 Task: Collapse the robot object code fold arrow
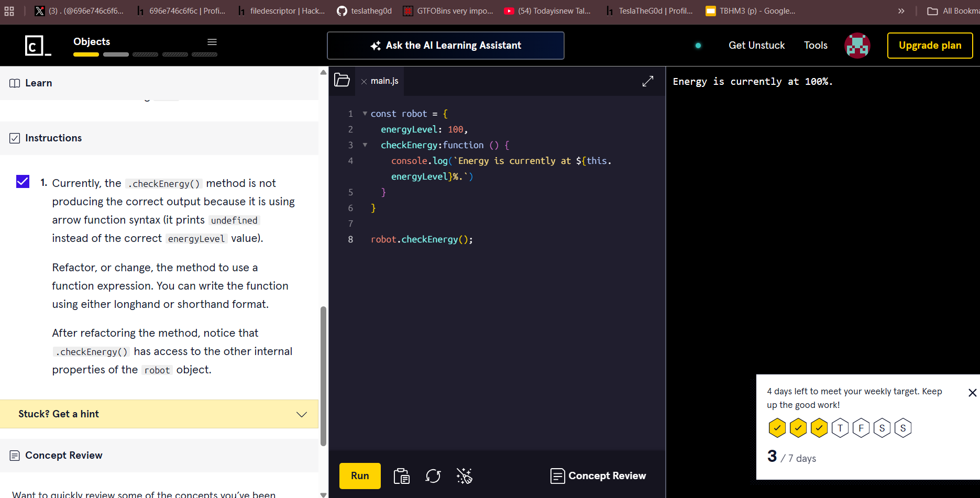[x=365, y=114]
